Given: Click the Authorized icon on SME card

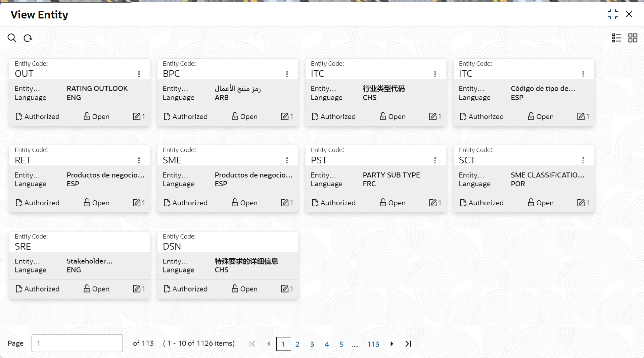Looking at the screenshot, I should pyautogui.click(x=167, y=203).
